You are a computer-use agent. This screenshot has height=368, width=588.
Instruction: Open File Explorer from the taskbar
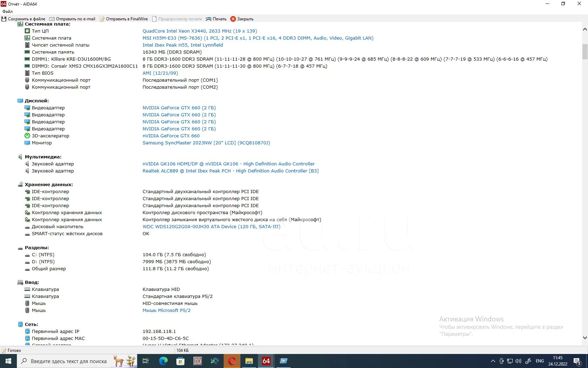249,361
